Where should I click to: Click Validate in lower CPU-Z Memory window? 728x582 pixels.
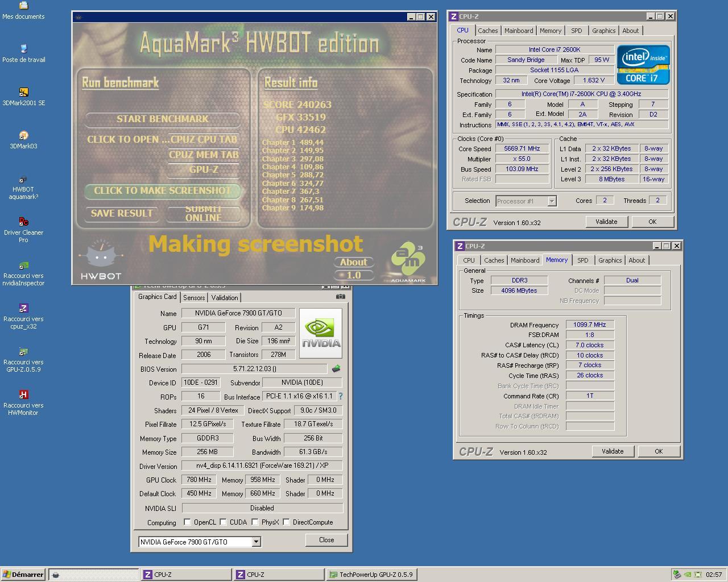click(613, 451)
